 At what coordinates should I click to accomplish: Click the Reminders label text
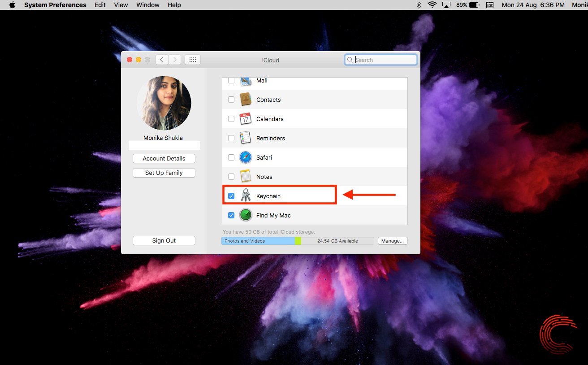pos(271,138)
